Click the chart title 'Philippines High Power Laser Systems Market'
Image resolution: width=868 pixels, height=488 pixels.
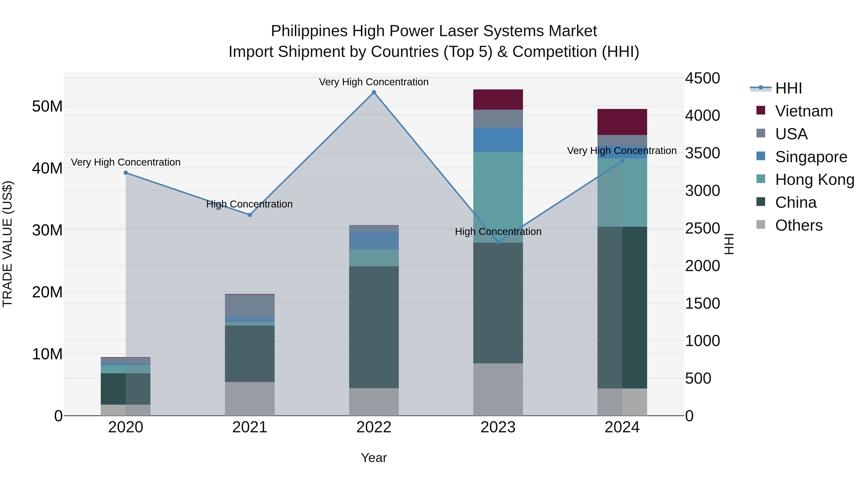tap(434, 31)
